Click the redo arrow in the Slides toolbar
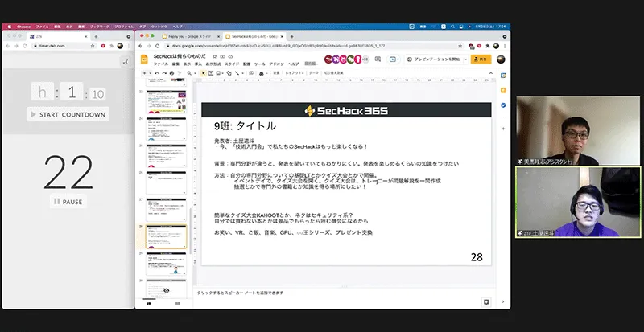This screenshot has width=644, height=332. 164,73
